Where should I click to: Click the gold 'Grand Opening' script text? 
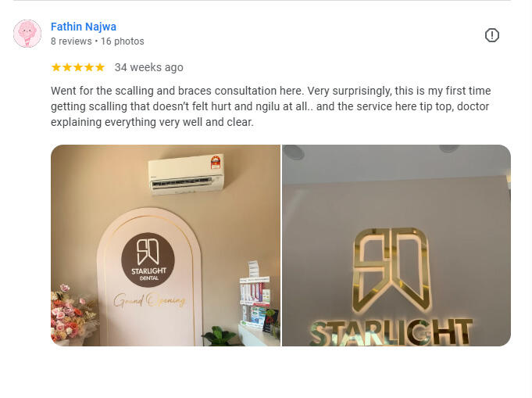[x=149, y=300]
